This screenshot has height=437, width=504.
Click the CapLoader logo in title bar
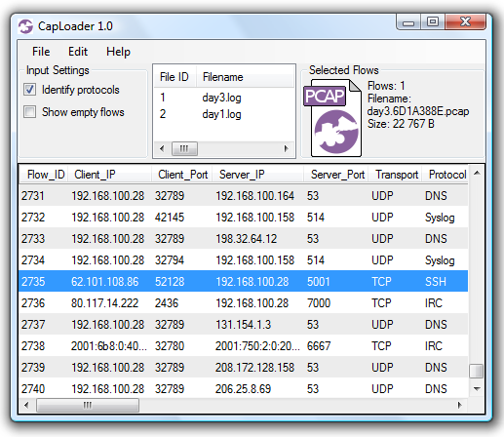[x=25, y=26]
